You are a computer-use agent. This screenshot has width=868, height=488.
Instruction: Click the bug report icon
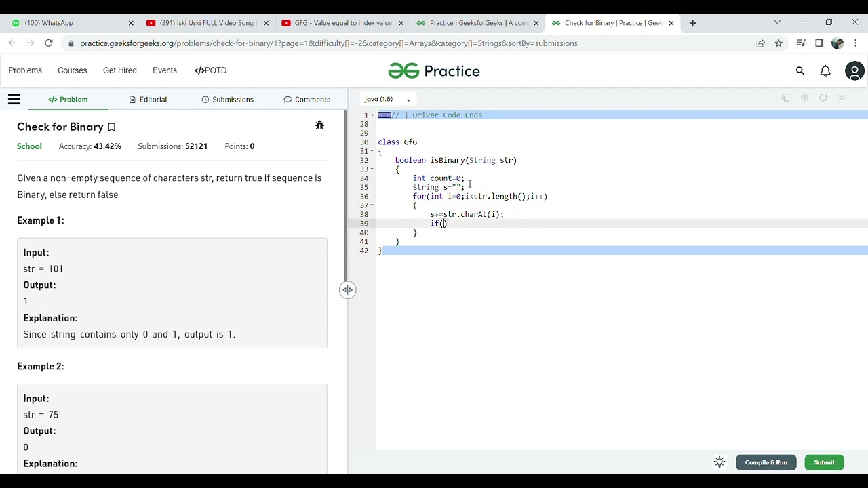click(319, 125)
